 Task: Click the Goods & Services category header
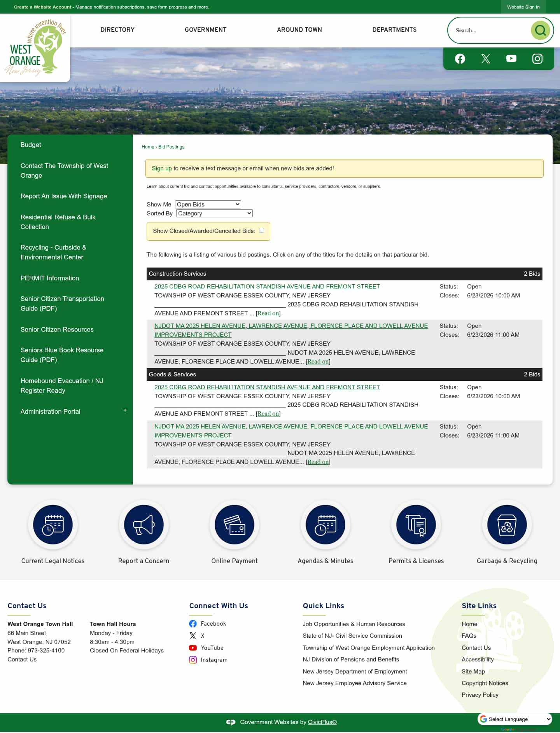point(344,374)
